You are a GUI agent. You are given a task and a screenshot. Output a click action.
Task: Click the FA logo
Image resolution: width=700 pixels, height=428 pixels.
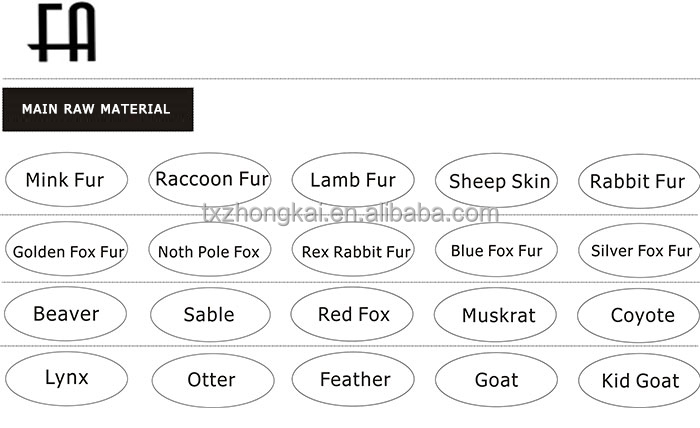pos(62,32)
